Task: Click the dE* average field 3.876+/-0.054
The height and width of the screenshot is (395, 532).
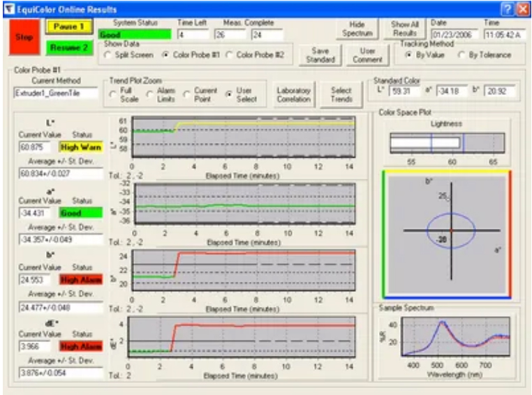Action: point(61,373)
